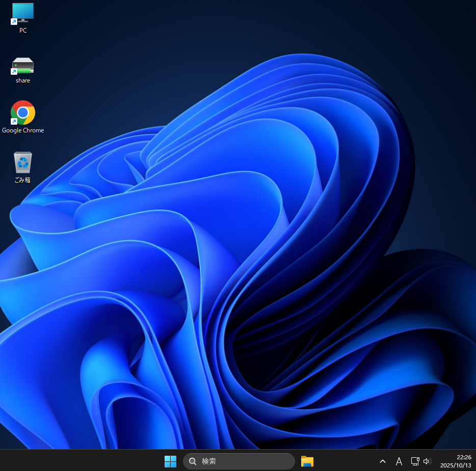
Task: Click the magnifier icon in taskbar search
Action: (193, 461)
